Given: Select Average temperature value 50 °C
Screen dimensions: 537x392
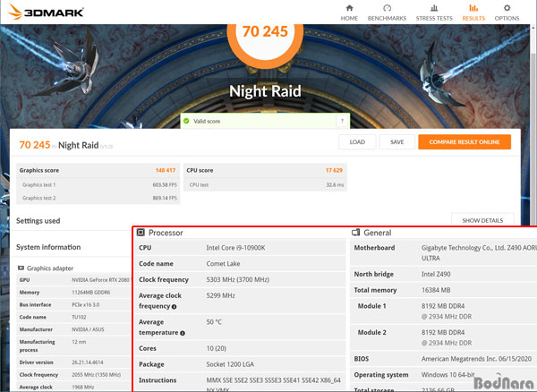Looking at the screenshot, I should [214, 322].
